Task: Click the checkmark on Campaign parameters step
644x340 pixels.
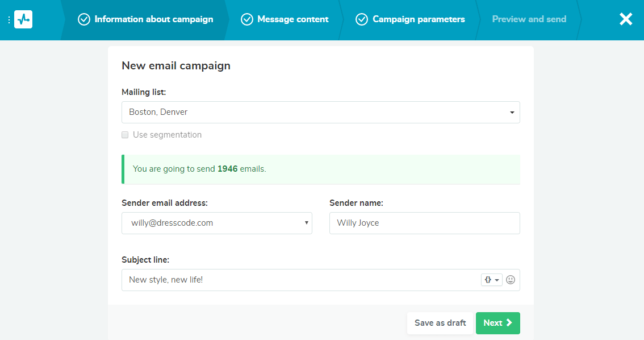Action: tap(362, 19)
